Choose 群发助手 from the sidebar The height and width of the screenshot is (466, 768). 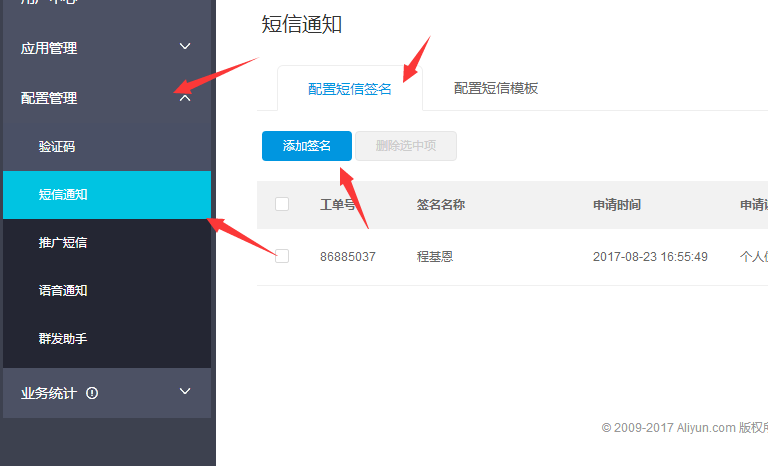(x=63, y=339)
